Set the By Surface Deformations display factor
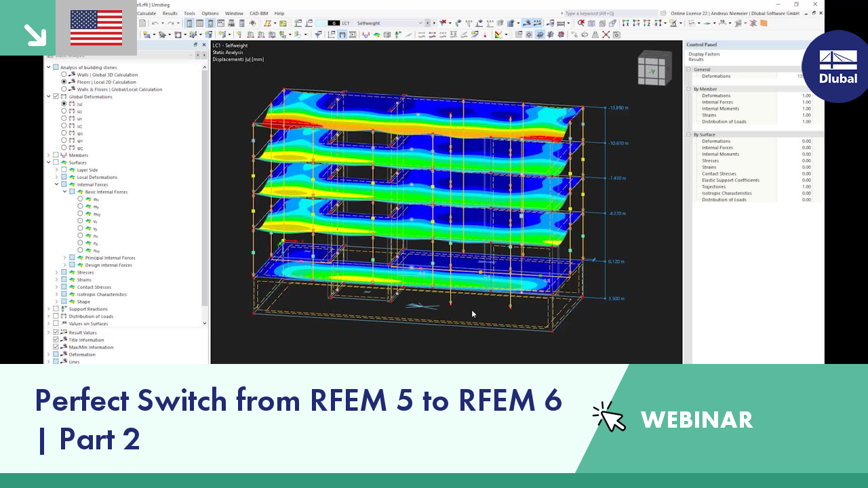The height and width of the screenshot is (488, 868). (x=806, y=142)
